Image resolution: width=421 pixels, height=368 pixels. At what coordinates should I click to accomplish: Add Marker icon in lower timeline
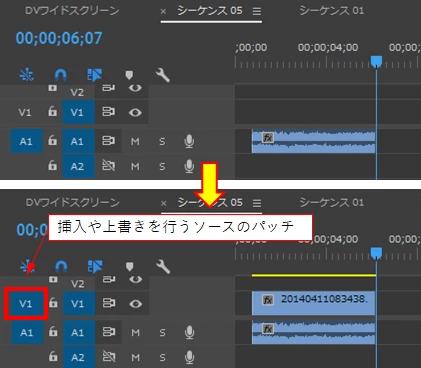point(130,267)
